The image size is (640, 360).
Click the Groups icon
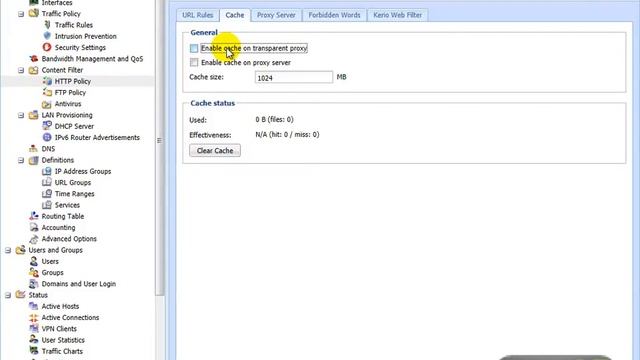(34, 272)
